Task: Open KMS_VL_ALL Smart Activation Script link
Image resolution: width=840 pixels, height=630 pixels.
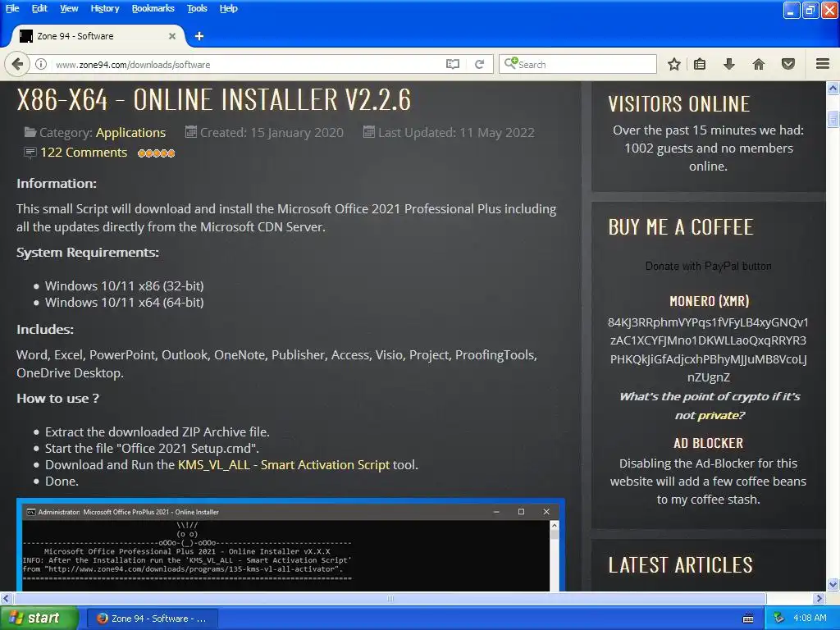Action: click(284, 465)
